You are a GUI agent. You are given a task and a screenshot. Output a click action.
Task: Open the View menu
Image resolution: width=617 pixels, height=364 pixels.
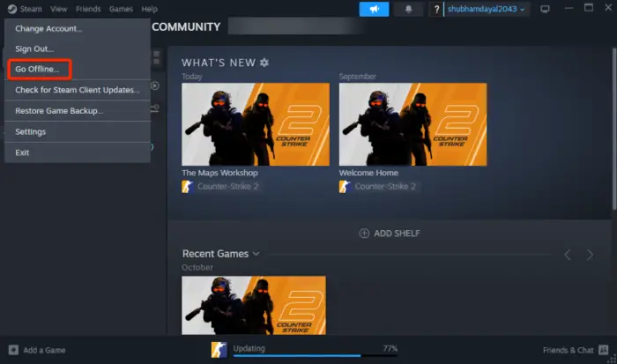(59, 9)
